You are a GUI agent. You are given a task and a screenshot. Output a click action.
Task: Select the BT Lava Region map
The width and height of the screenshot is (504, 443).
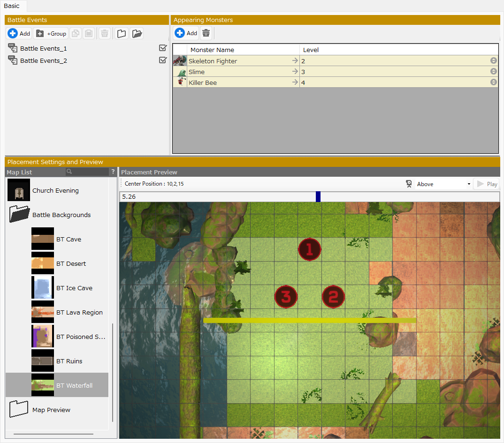pos(79,312)
